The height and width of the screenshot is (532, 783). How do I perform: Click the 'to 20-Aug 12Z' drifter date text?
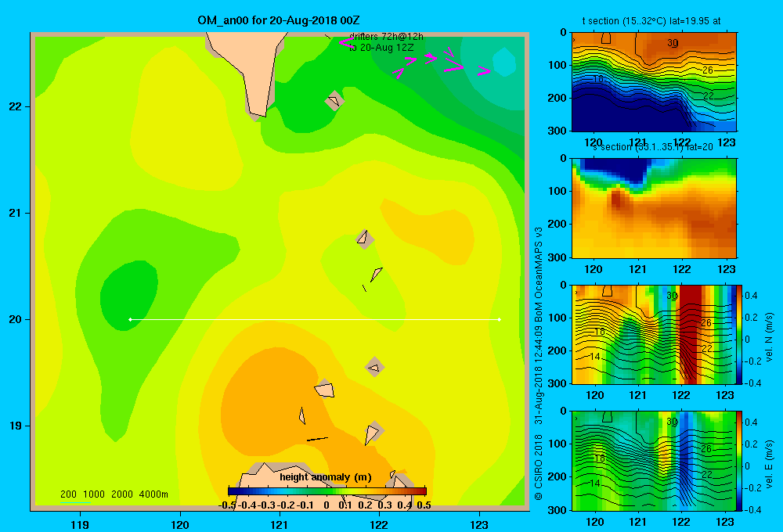click(381, 48)
